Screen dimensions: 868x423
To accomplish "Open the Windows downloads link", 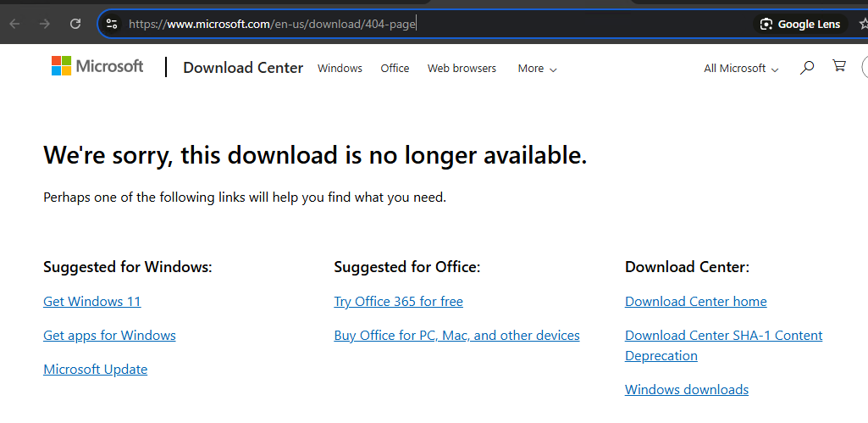I will pyautogui.click(x=686, y=390).
